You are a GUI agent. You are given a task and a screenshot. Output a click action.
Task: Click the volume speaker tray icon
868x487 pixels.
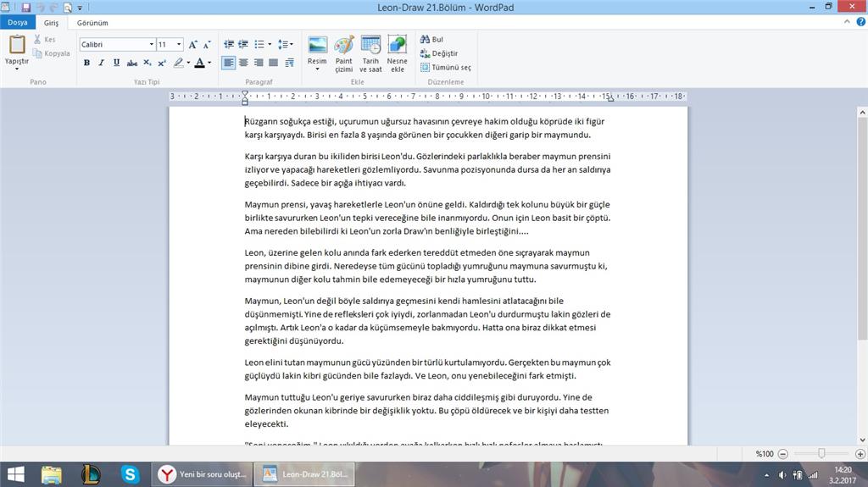pyautogui.click(x=782, y=475)
